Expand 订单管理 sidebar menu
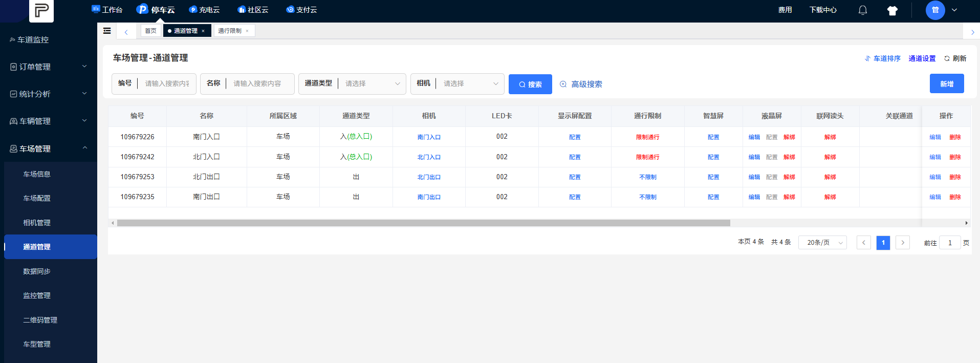980x363 pixels. tap(49, 67)
